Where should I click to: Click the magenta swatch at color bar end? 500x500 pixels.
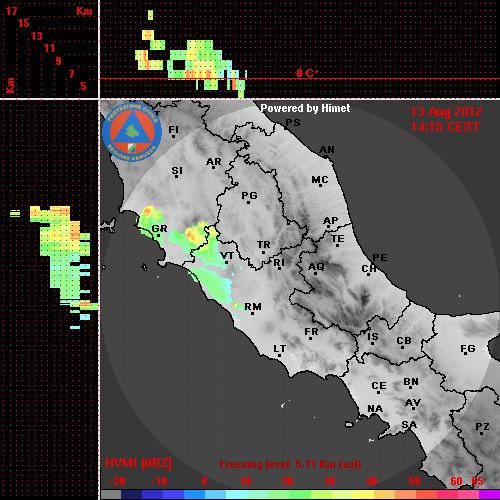489,495
